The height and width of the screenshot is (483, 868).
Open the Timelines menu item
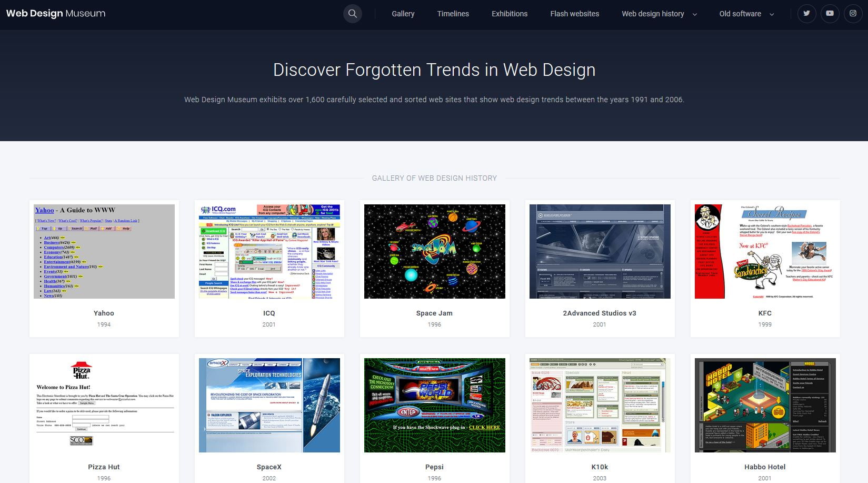(x=453, y=14)
